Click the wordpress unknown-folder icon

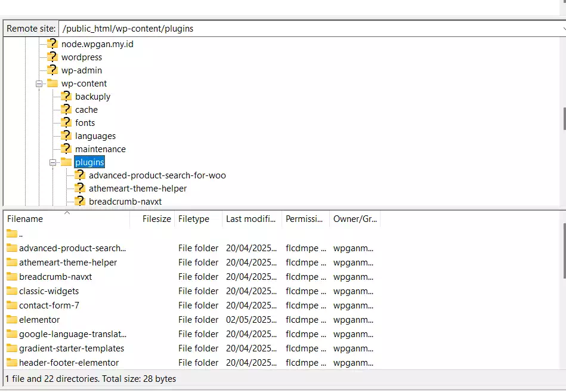pyautogui.click(x=52, y=57)
